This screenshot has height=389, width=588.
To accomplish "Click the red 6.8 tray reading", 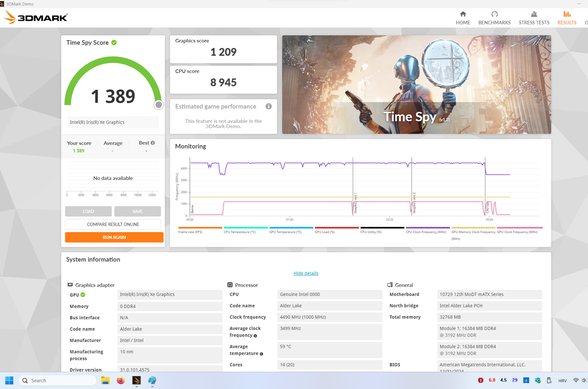I will point(492,380).
